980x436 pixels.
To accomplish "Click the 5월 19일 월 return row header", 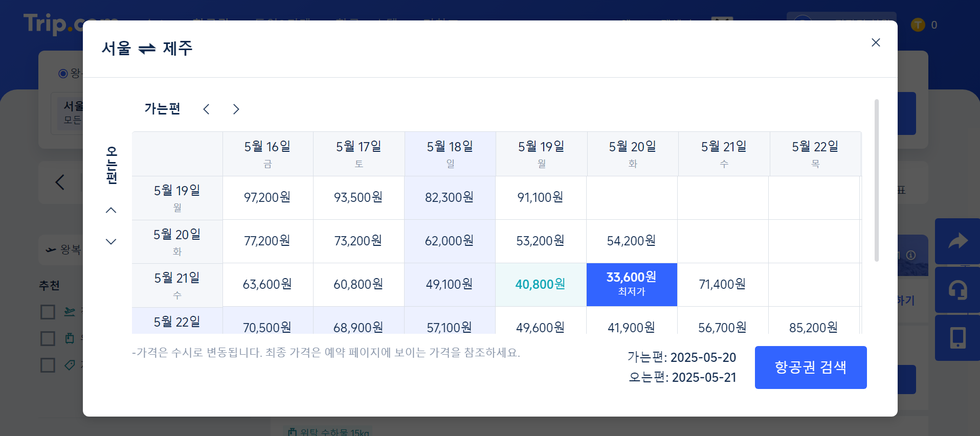I will (x=177, y=198).
